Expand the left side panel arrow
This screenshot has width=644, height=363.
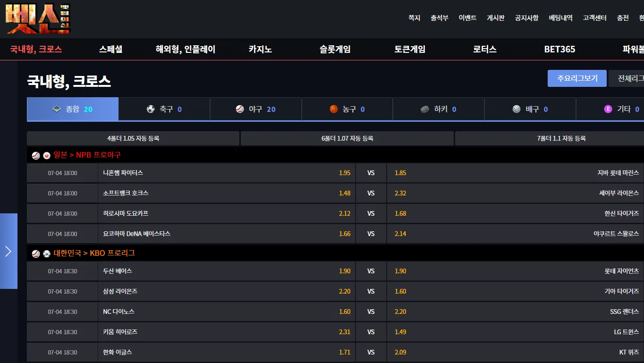tap(8, 251)
